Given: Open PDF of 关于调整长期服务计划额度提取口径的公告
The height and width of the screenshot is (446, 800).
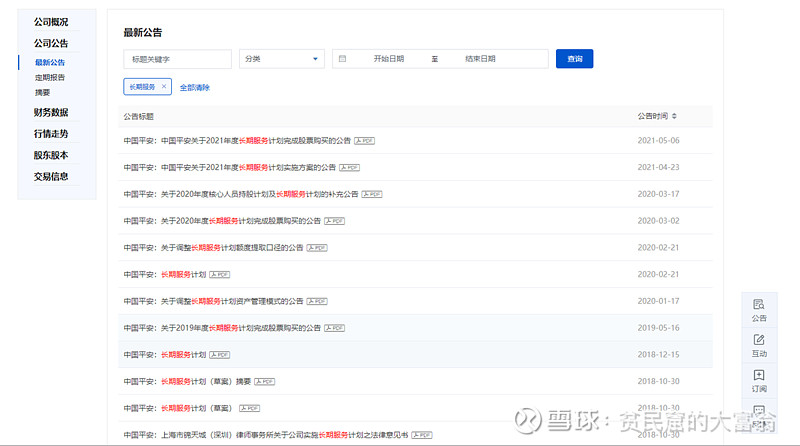Looking at the screenshot, I should (317, 248).
